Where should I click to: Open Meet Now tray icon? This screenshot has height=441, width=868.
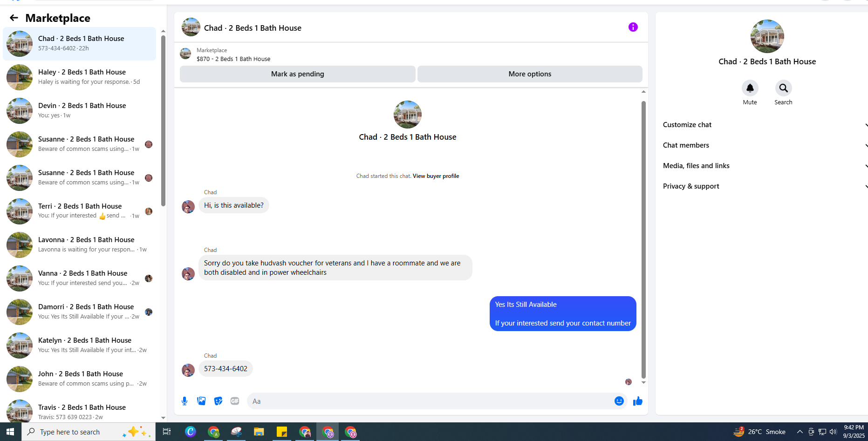point(811,432)
